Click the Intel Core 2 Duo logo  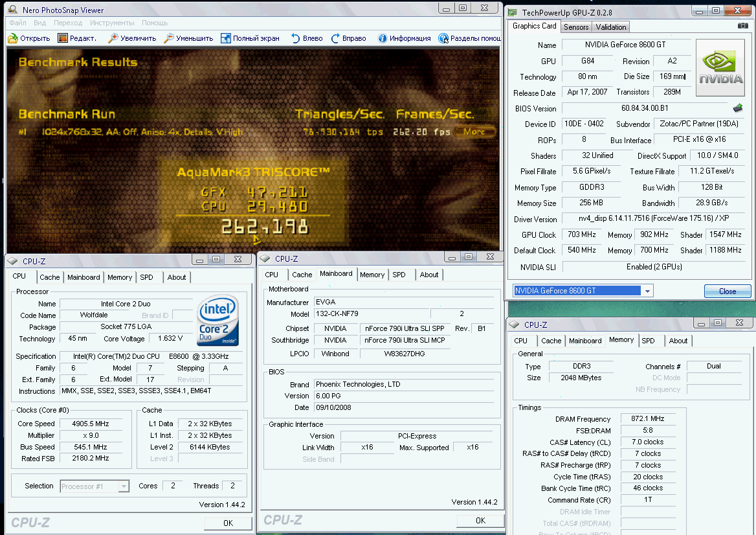(218, 320)
